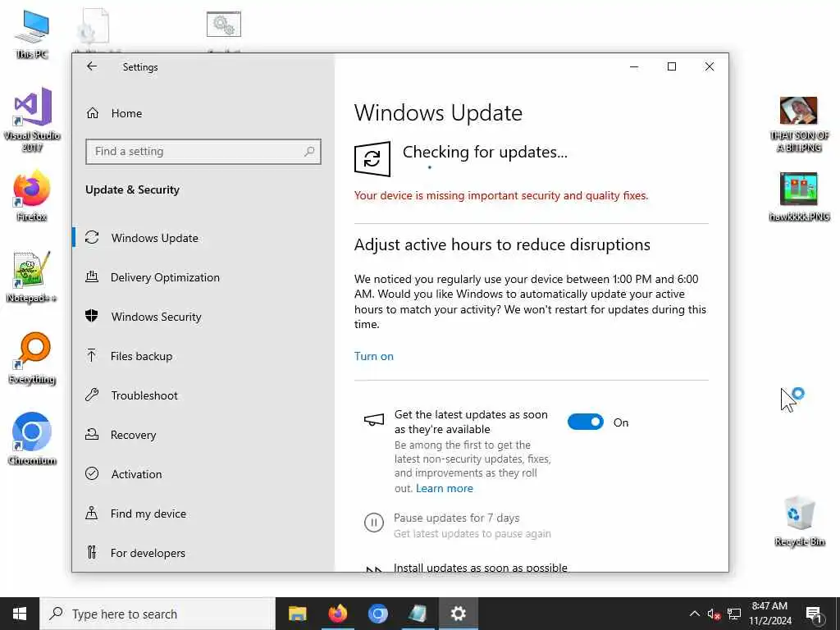840x630 pixels.
Task: Open Chromium from the taskbar
Action: coord(377,614)
